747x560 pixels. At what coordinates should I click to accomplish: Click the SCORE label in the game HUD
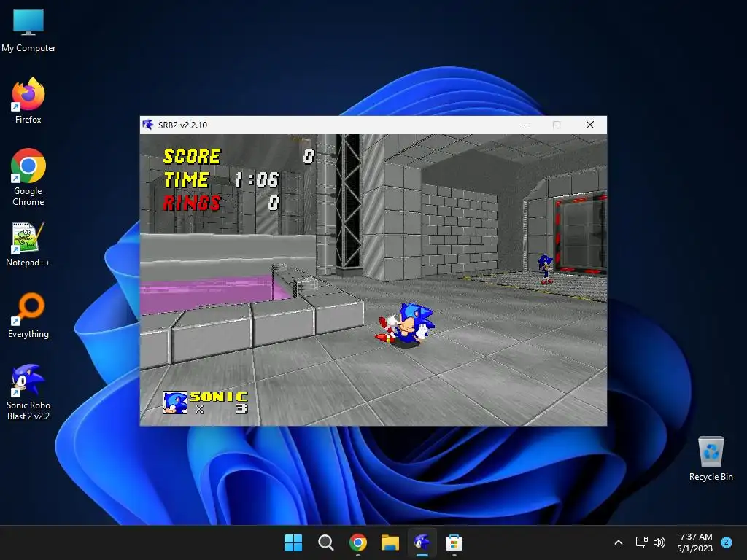pyautogui.click(x=192, y=156)
